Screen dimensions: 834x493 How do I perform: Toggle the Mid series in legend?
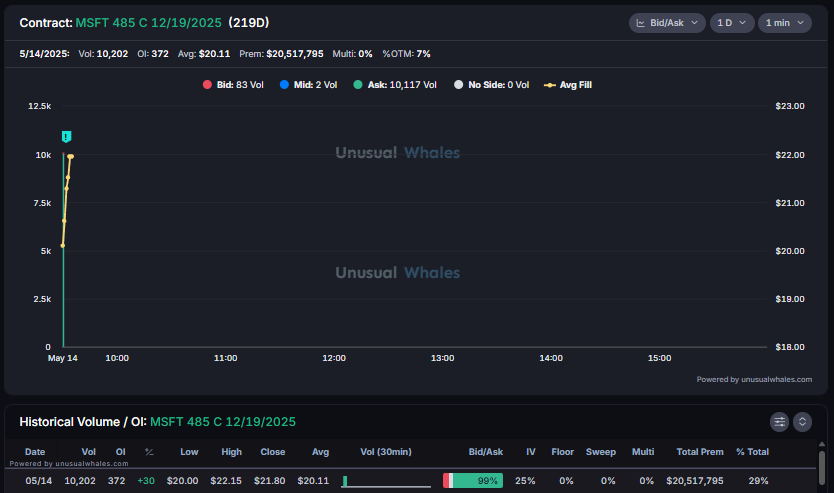tap(308, 85)
